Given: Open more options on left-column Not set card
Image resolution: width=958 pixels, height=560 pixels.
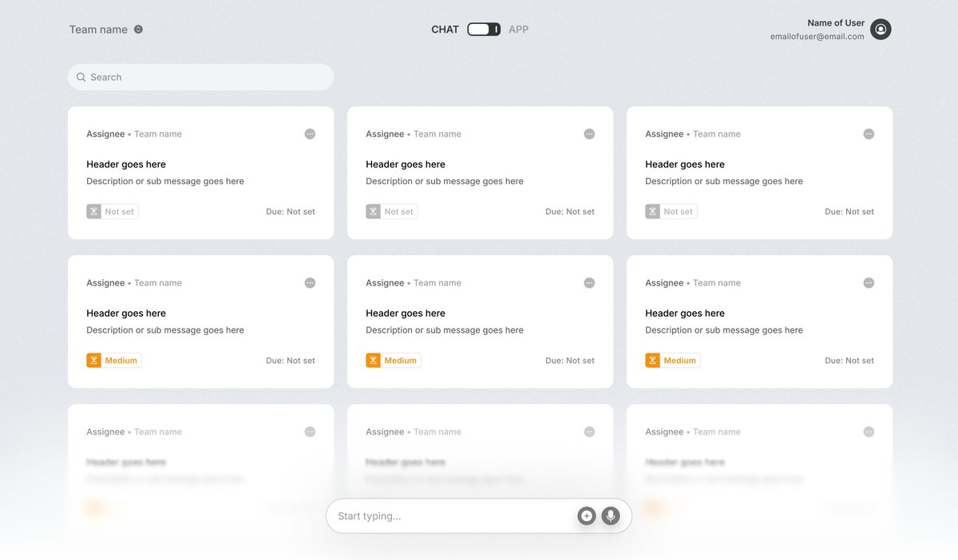Looking at the screenshot, I should coord(310,134).
